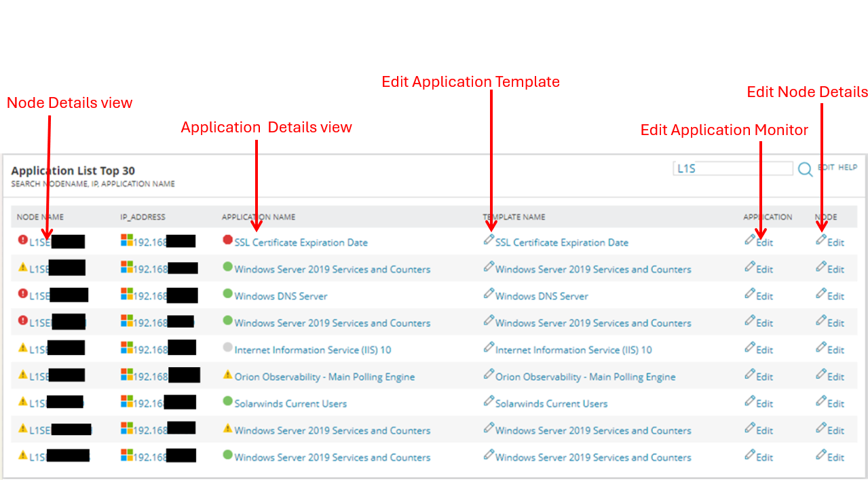This screenshot has width=868, height=486.
Task: Open Windows DNS Server application name link
Action: click(x=281, y=296)
